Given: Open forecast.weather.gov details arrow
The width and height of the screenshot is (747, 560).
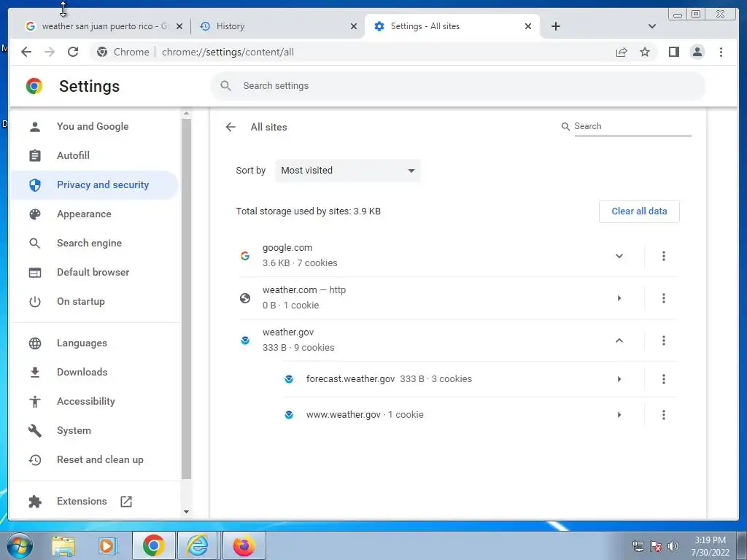Looking at the screenshot, I should pyautogui.click(x=619, y=379).
